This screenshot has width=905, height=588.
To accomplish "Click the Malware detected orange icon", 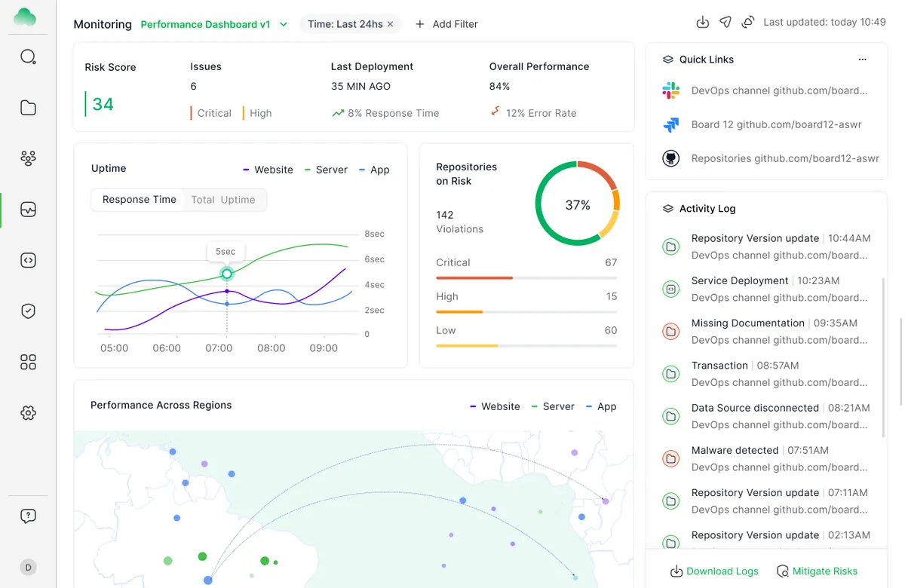I will 670,458.
